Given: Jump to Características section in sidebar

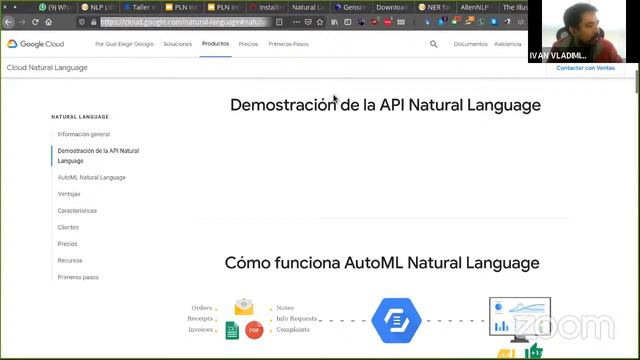Looking at the screenshot, I should pyautogui.click(x=77, y=211).
